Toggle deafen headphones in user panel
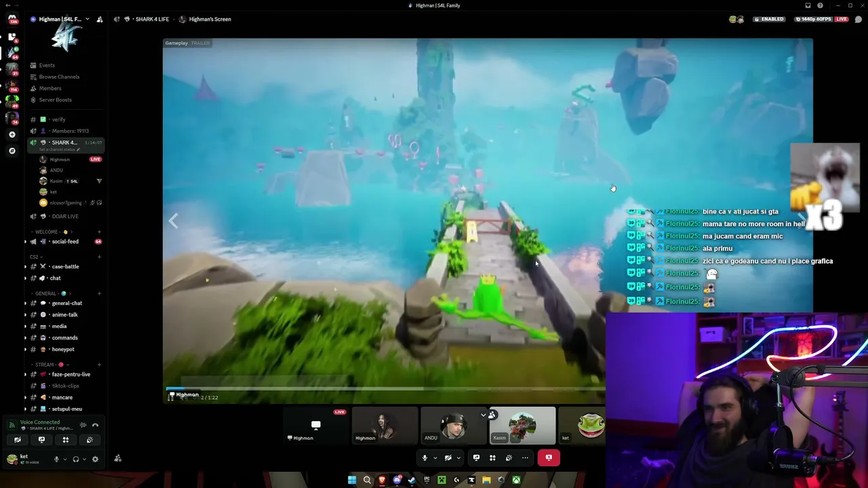This screenshot has width=868, height=488. (x=75, y=459)
